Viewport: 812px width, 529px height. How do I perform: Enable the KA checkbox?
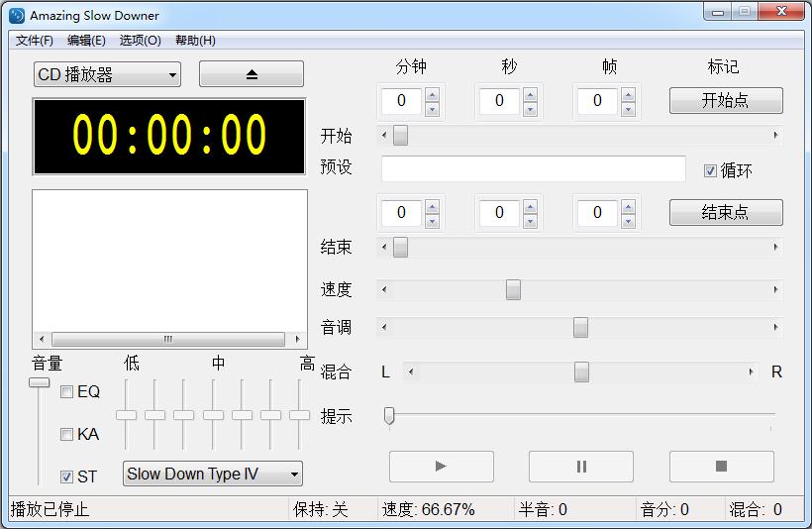point(66,434)
